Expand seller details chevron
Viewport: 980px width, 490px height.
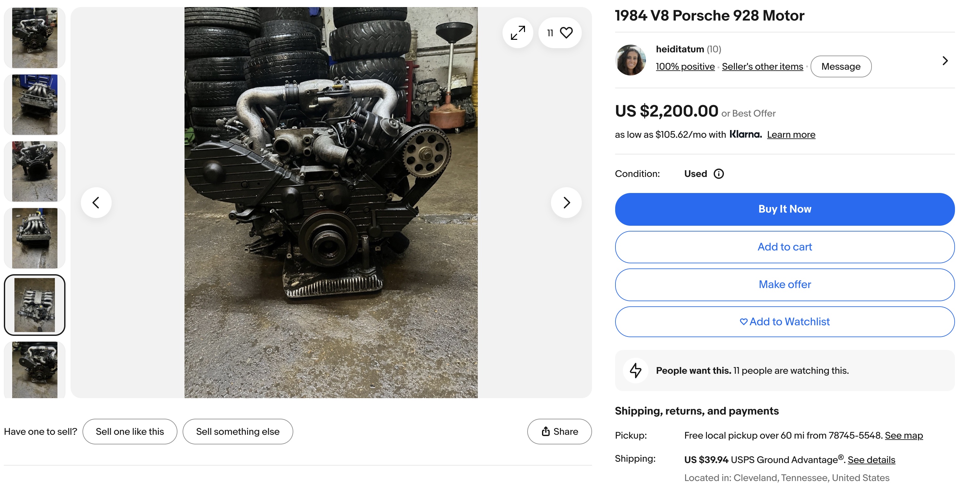click(945, 61)
